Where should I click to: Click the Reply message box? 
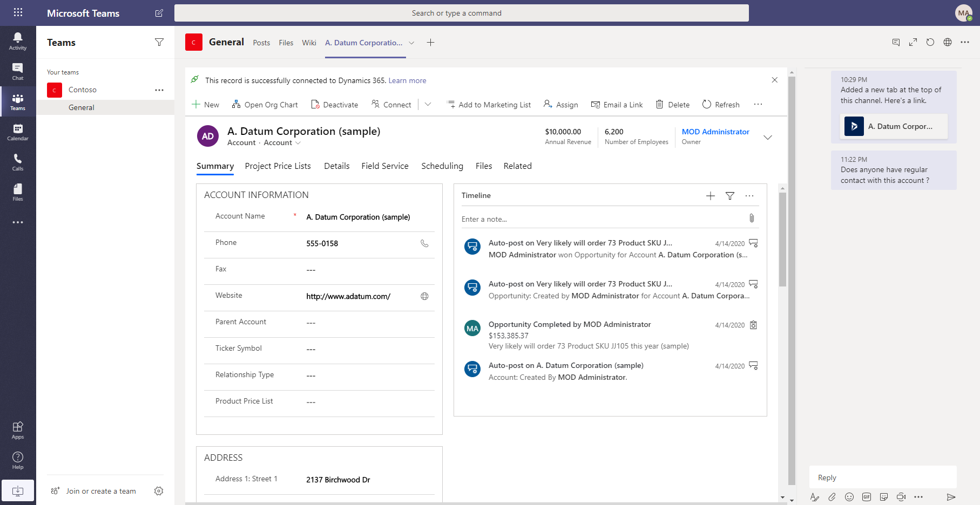(883, 477)
